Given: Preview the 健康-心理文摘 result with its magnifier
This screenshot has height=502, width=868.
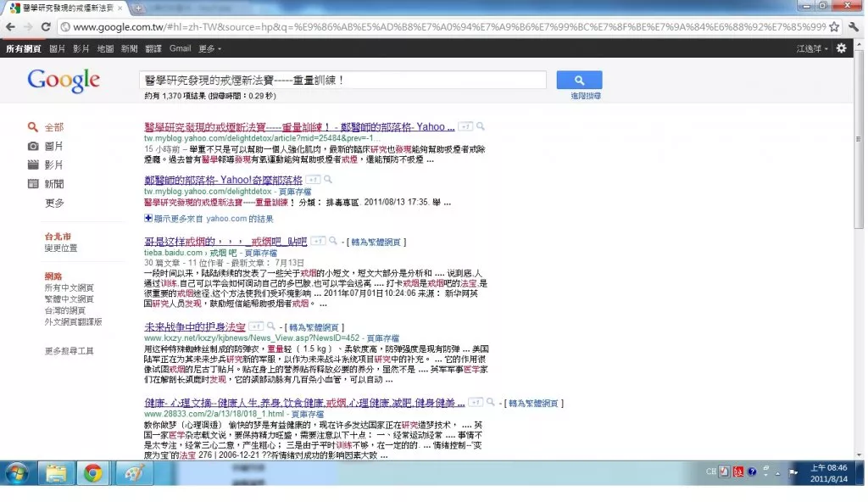Looking at the screenshot, I should click(x=491, y=402).
